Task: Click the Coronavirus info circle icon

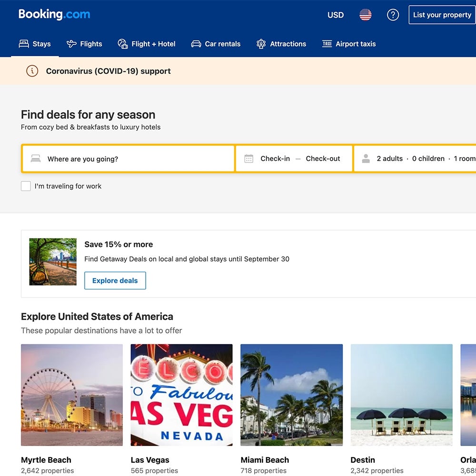Action: 32,71
